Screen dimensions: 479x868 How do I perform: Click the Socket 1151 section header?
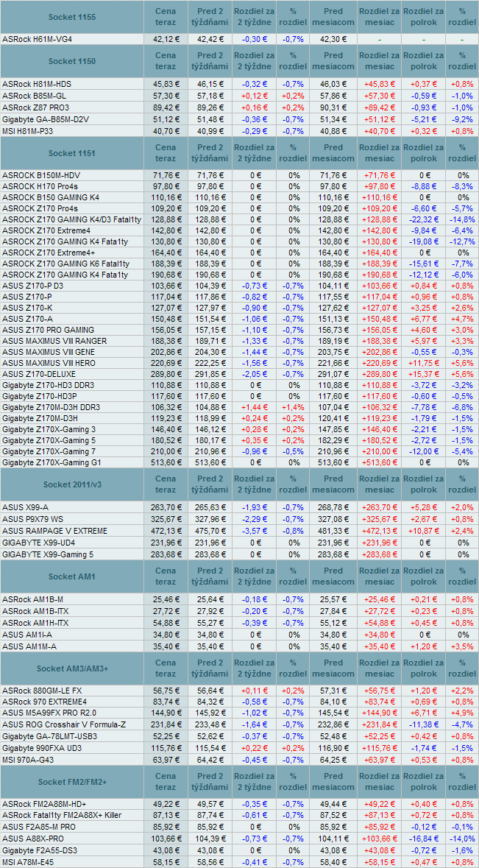72,153
